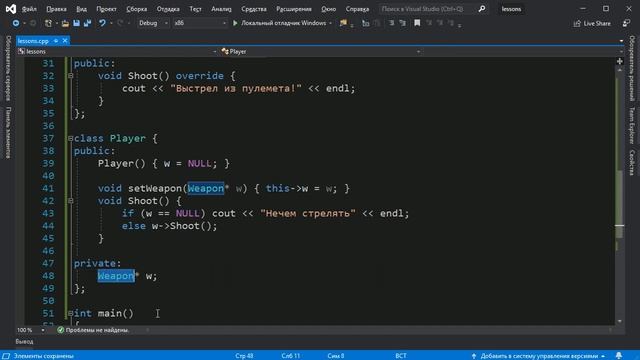This screenshot has height=360, width=640.
Task: Open the Server Explorer side tab
Action: (x=8, y=68)
